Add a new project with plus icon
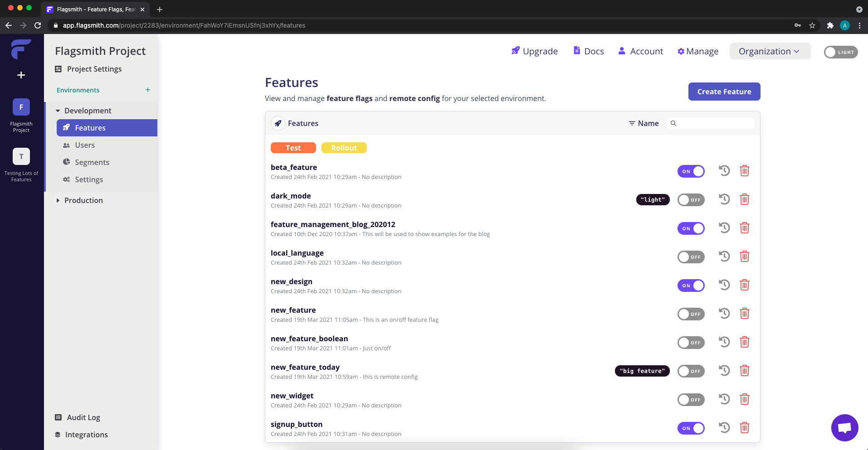Image resolution: width=868 pixels, height=450 pixels. coord(21,75)
